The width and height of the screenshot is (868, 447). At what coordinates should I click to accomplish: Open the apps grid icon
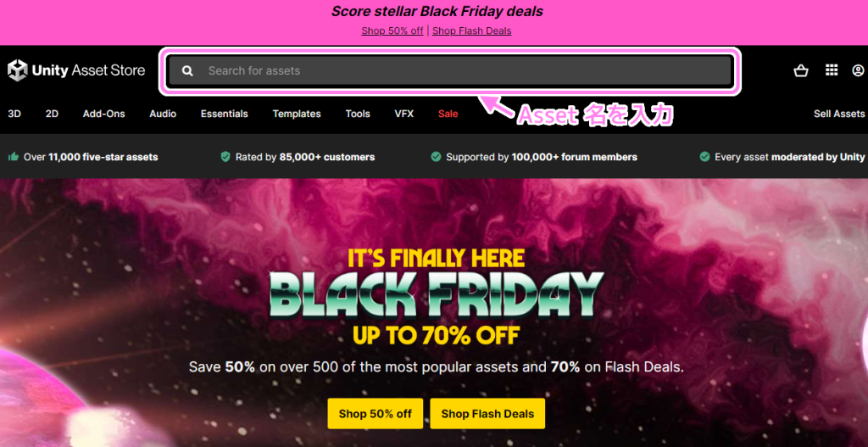[831, 70]
